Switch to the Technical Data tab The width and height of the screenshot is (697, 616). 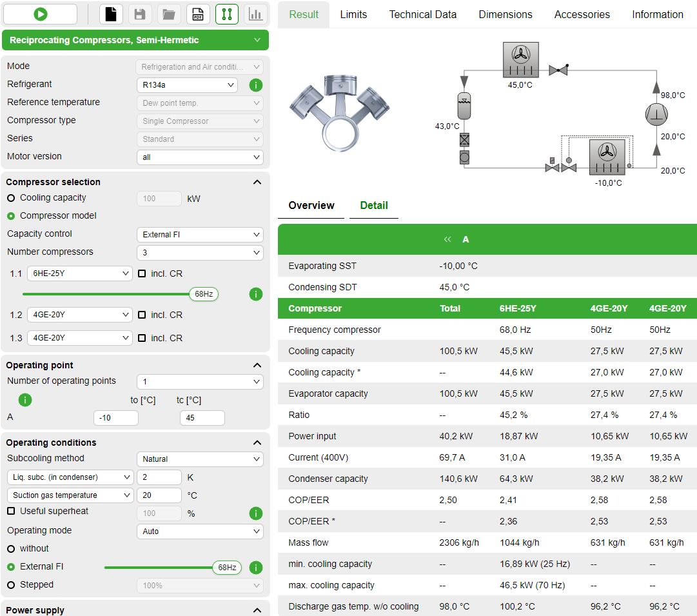pyautogui.click(x=422, y=14)
